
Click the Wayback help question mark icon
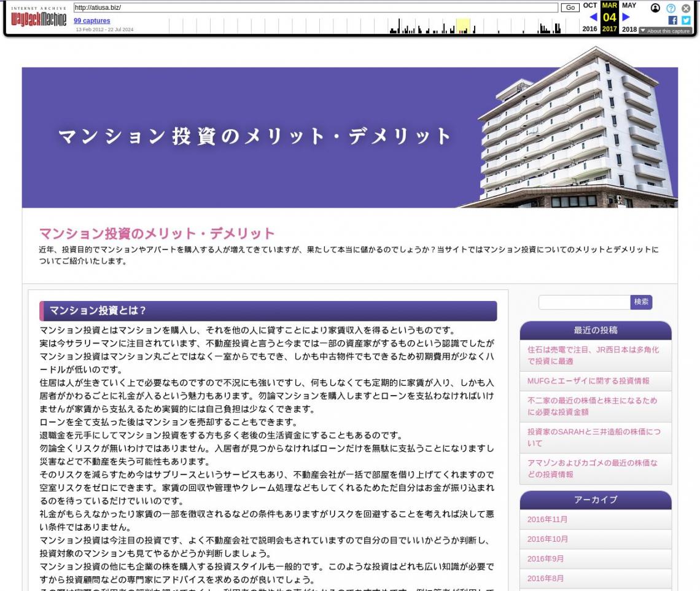pos(671,8)
